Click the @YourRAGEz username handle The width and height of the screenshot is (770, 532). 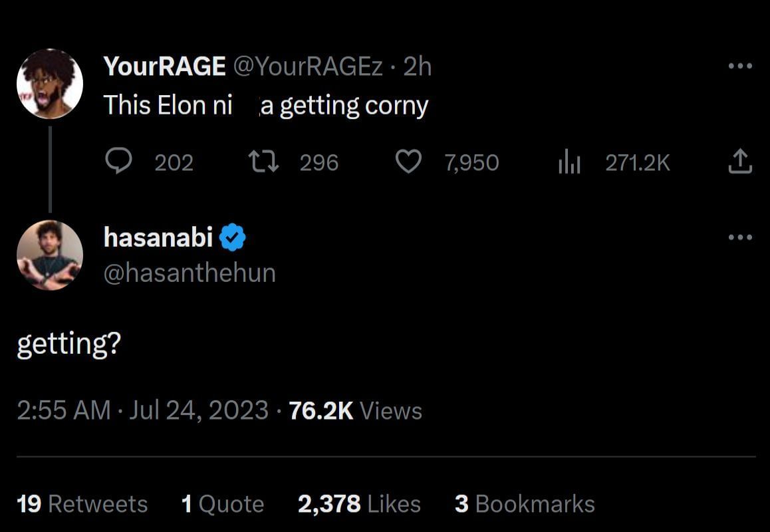pos(306,65)
